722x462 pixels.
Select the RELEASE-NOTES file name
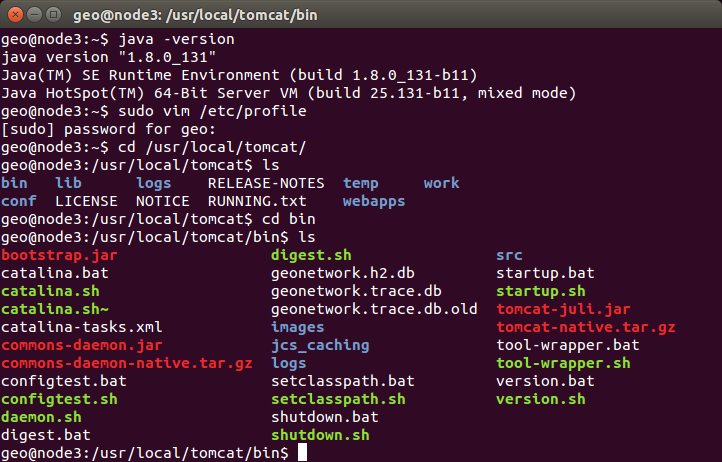click(x=266, y=183)
